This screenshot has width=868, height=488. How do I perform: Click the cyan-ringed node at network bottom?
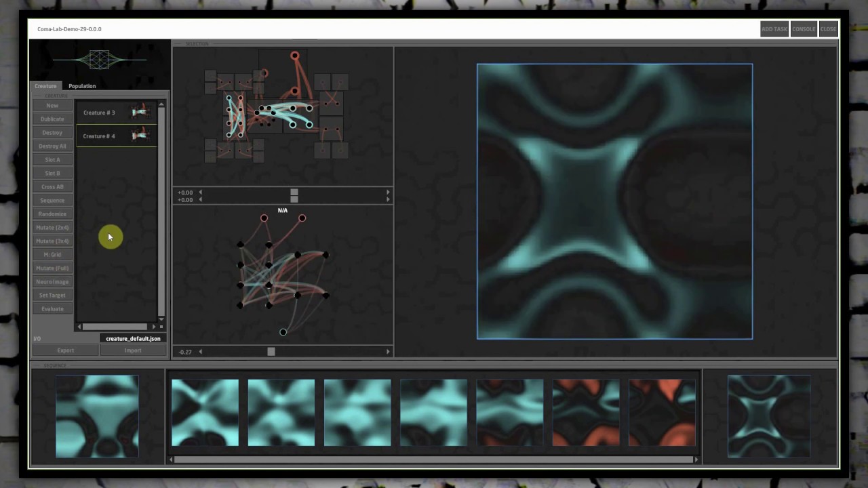pos(283,332)
